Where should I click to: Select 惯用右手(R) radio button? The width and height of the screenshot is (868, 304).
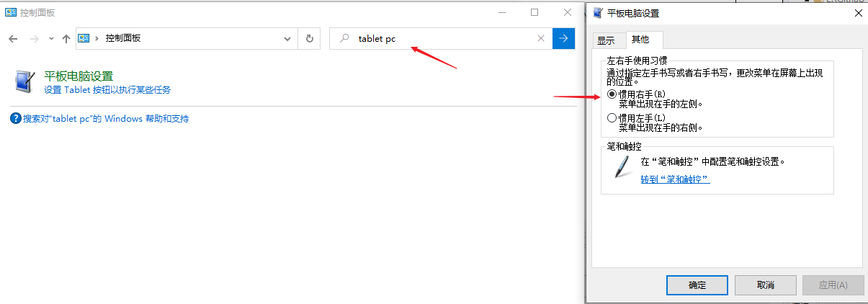[612, 94]
